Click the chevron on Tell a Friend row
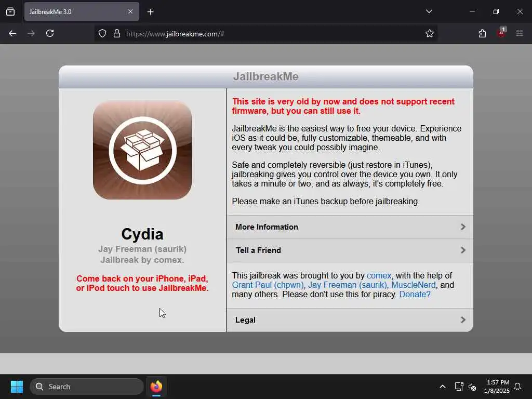Image resolution: width=532 pixels, height=399 pixels. (x=463, y=250)
